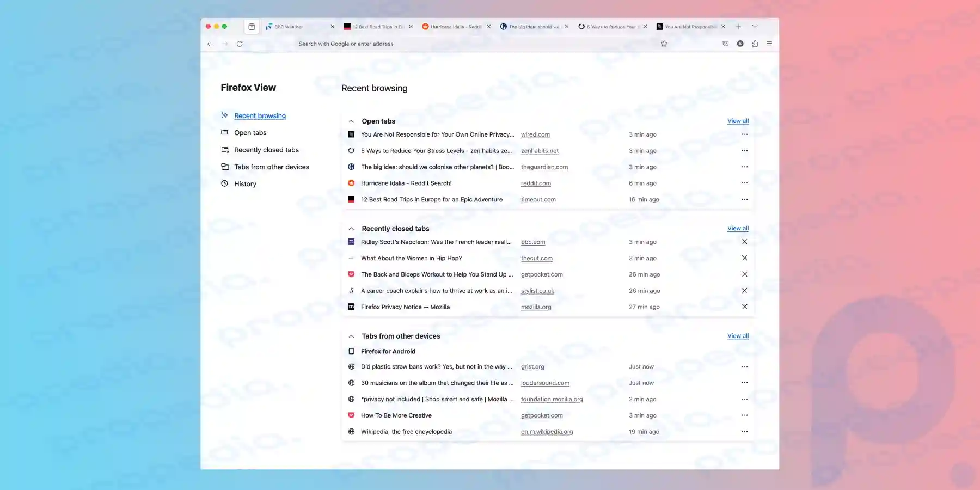
Task: Close the Hurricane Idalia tab
Action: tap(489, 27)
